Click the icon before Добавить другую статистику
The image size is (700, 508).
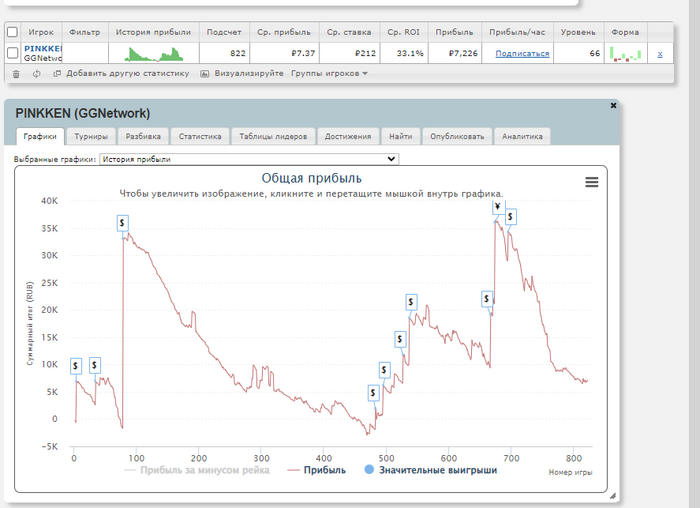click(57, 74)
